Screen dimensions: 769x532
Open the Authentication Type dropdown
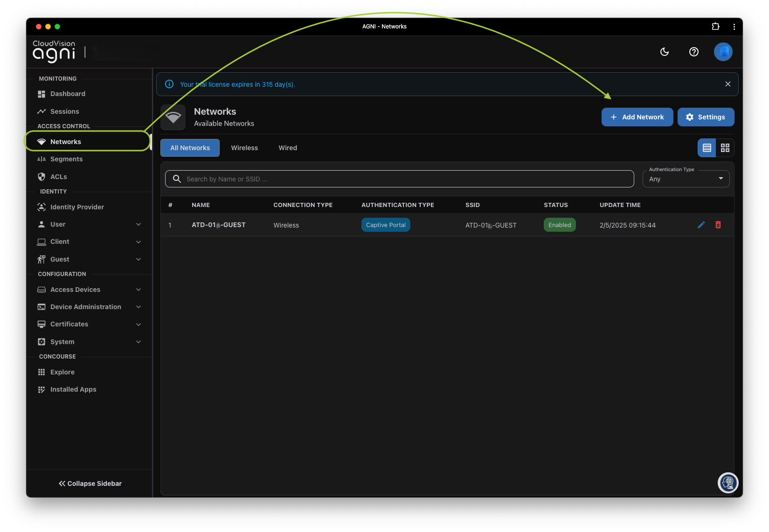point(686,179)
